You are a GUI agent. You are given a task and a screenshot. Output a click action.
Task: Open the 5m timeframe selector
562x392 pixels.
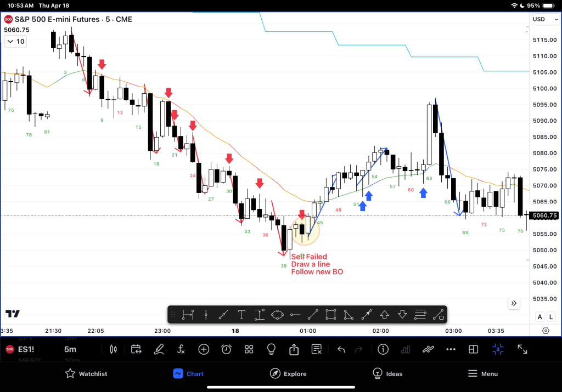click(70, 349)
